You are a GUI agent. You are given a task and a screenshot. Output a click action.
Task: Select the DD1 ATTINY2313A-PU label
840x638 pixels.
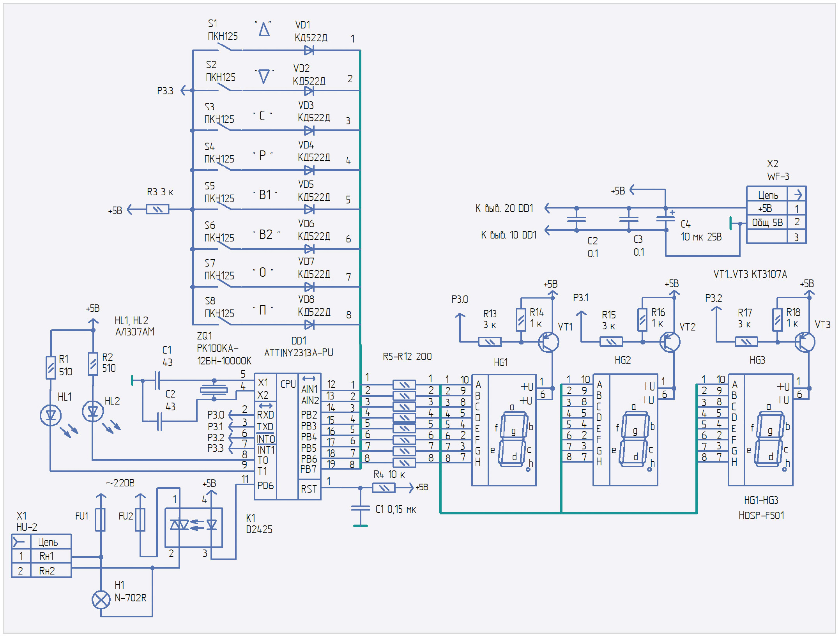click(299, 352)
